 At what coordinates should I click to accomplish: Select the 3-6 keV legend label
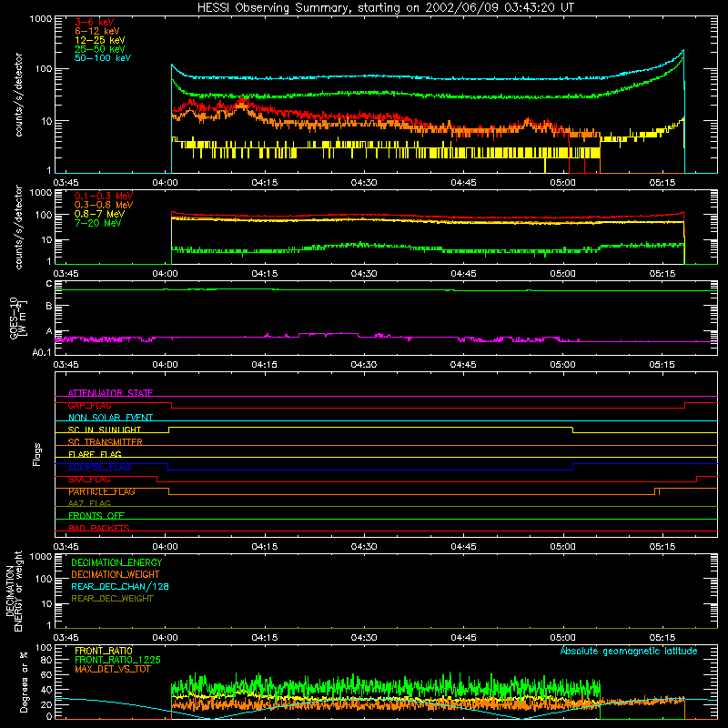pos(94,22)
